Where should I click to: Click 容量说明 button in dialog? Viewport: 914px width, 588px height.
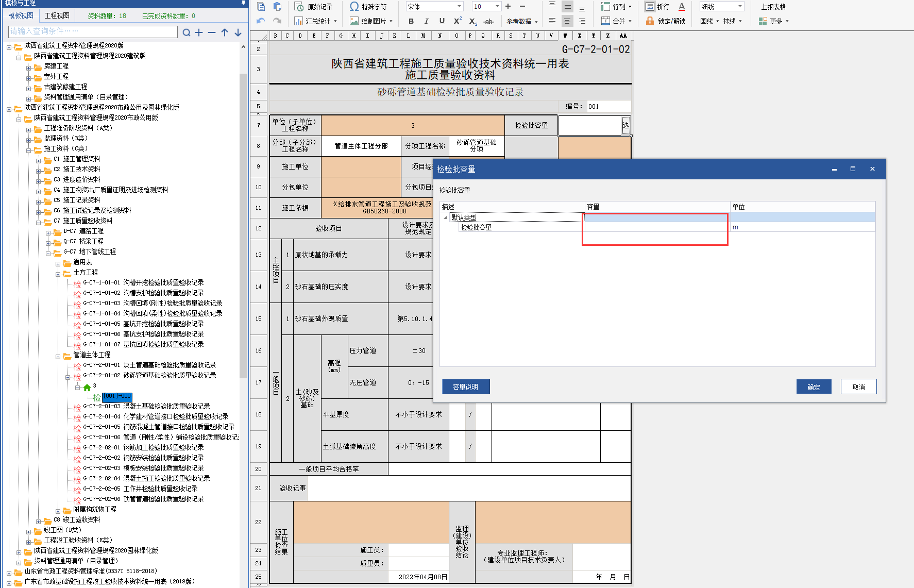pyautogui.click(x=466, y=387)
